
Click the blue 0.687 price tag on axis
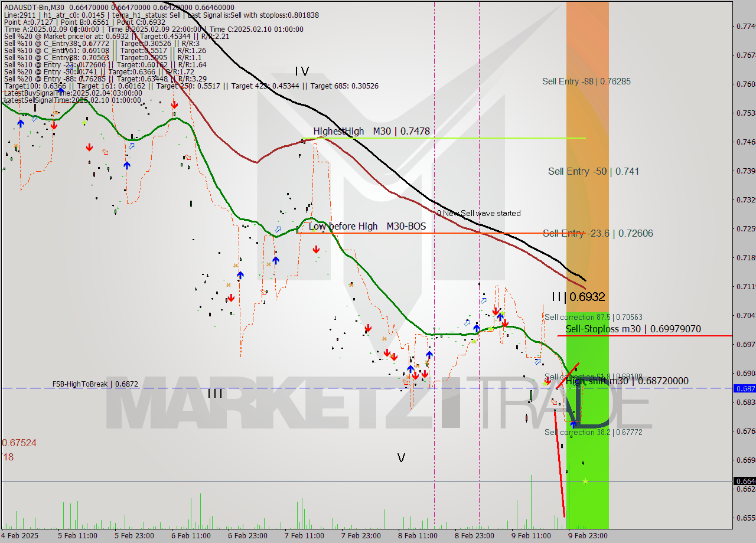(744, 388)
